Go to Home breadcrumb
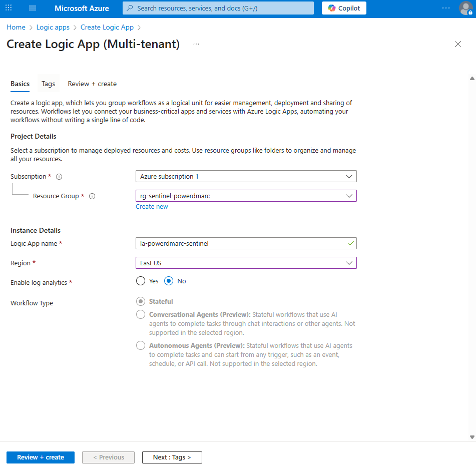 pos(16,28)
